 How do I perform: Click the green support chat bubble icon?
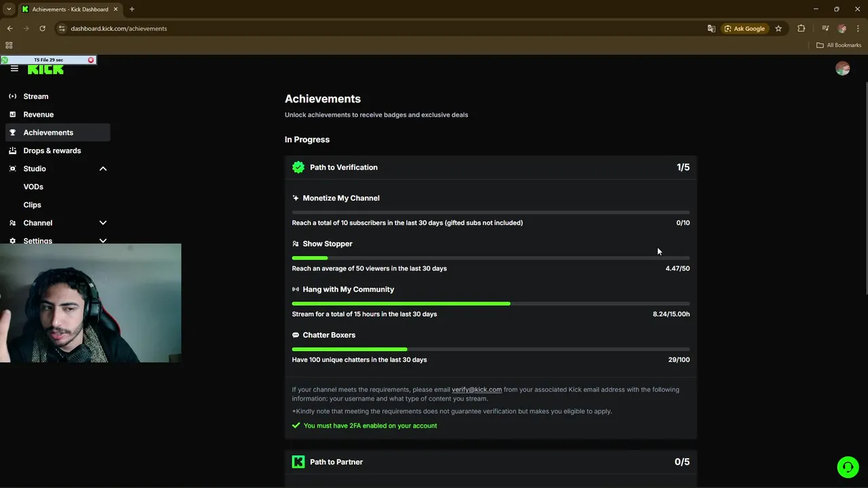click(x=847, y=467)
